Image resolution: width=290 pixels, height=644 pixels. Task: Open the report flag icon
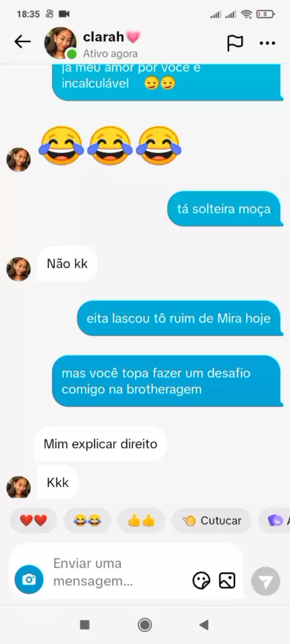coord(235,43)
